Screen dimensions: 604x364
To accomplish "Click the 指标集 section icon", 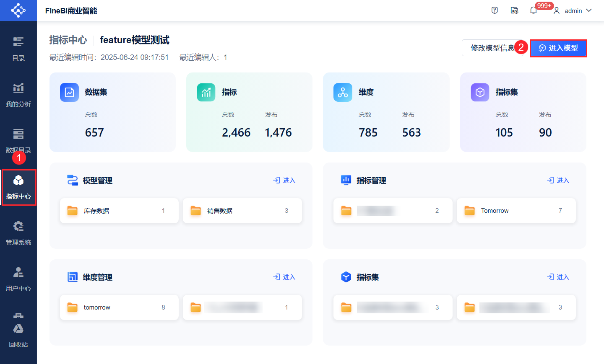I will [346, 277].
